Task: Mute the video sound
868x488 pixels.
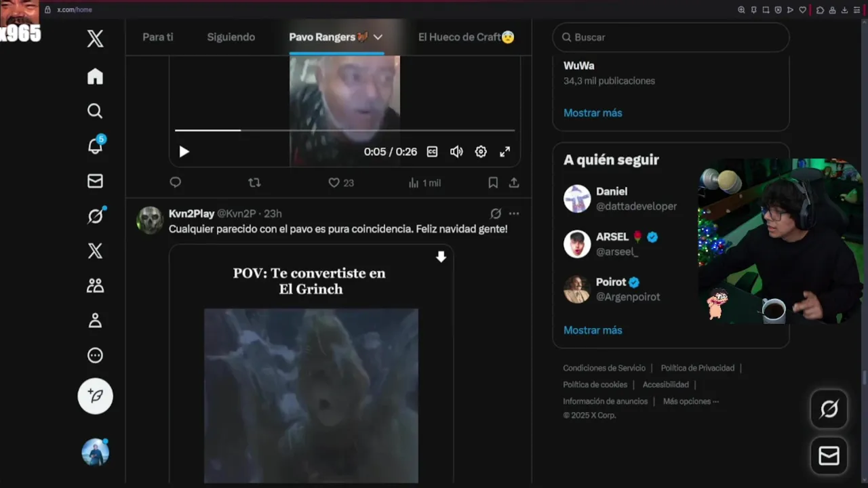Action: 456,152
